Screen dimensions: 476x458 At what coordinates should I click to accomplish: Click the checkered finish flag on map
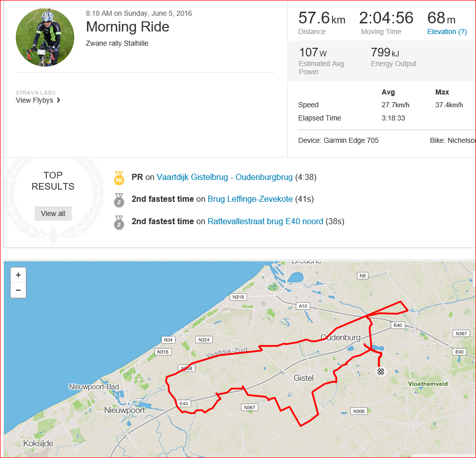381,372
